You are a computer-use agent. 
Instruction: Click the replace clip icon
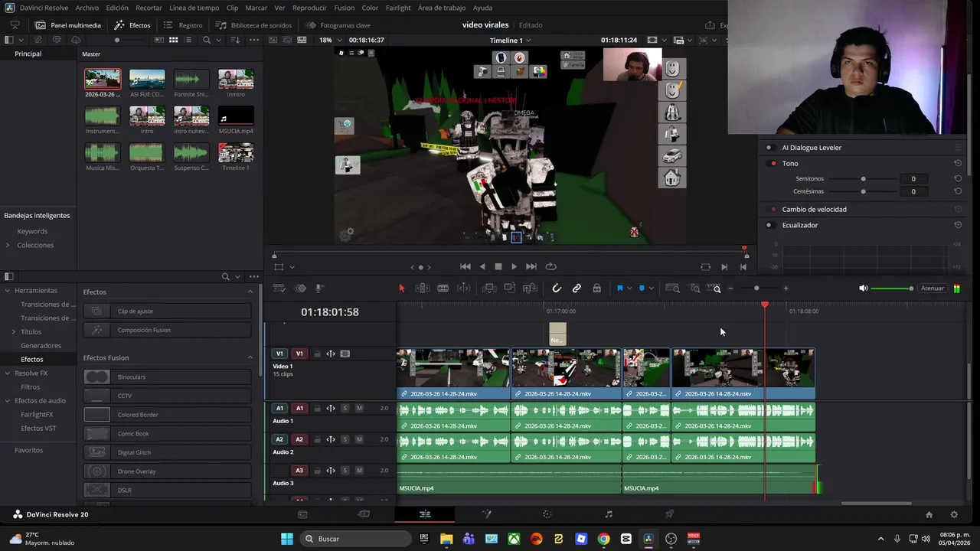pos(530,289)
